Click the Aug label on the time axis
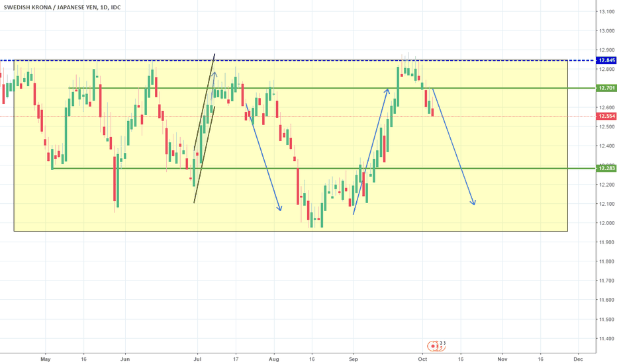Image resolution: width=617 pixels, height=364 pixels. [x=274, y=359]
